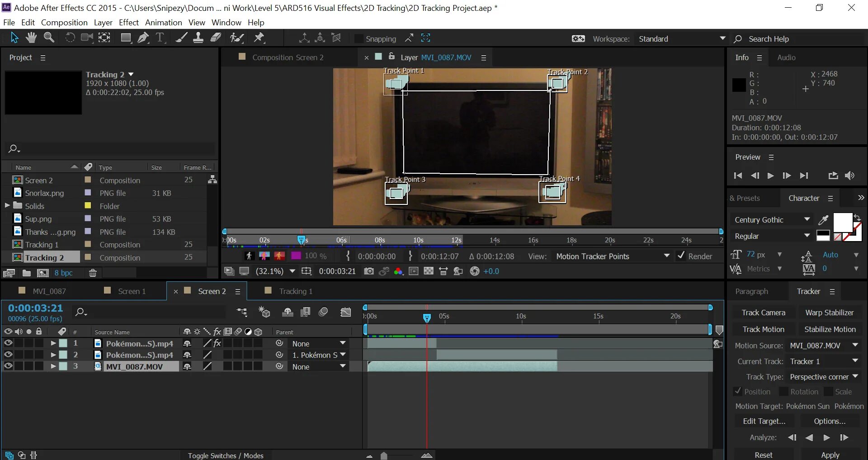Switch to the Paragraph panel tab

pos(751,291)
